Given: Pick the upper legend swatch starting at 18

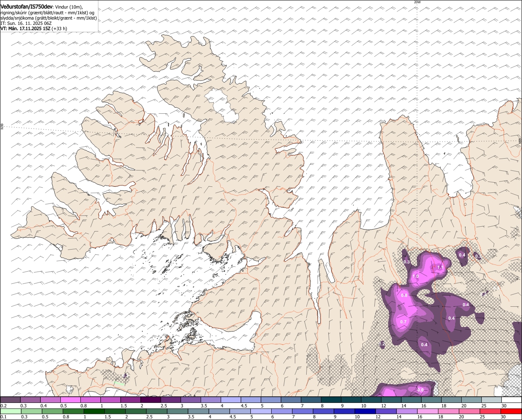Looking at the screenshot, I should tap(452, 400).
